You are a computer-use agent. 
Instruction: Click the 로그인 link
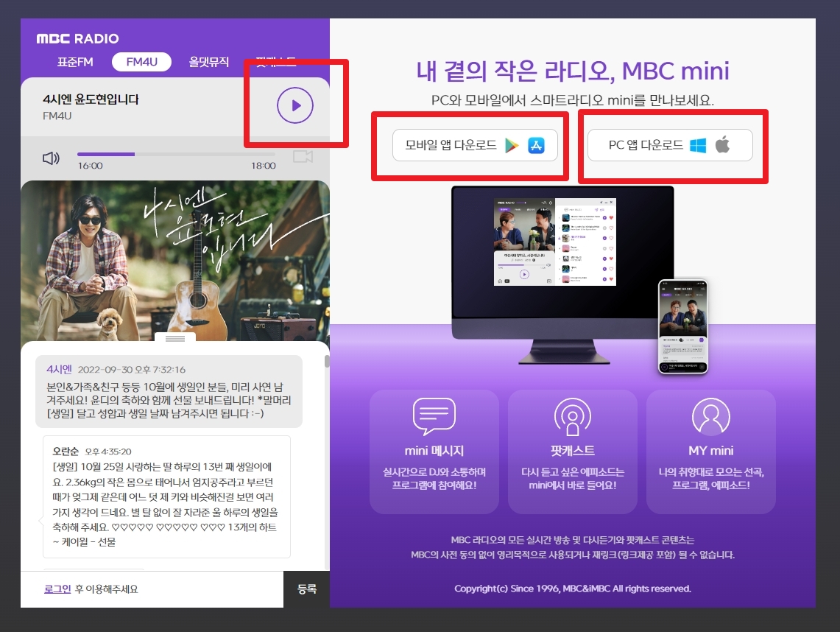point(57,589)
